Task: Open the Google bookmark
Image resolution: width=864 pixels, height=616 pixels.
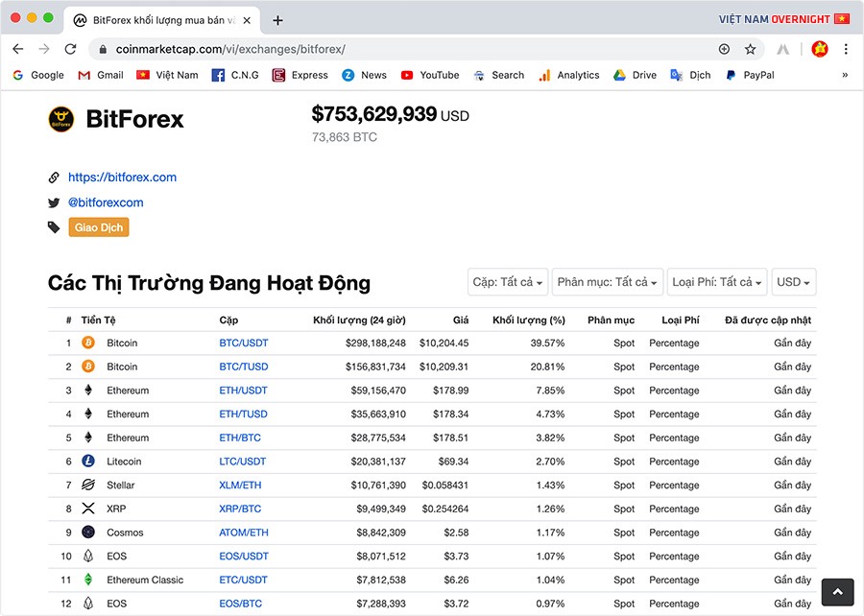Action: point(38,75)
